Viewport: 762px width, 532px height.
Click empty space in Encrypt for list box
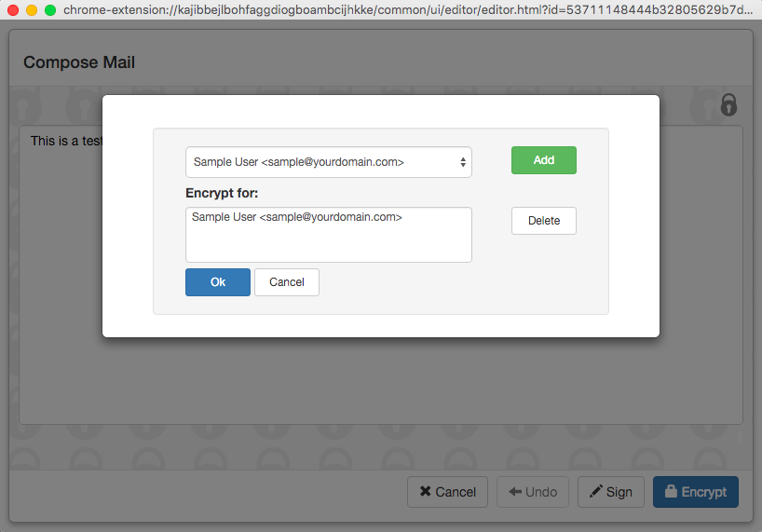point(328,246)
